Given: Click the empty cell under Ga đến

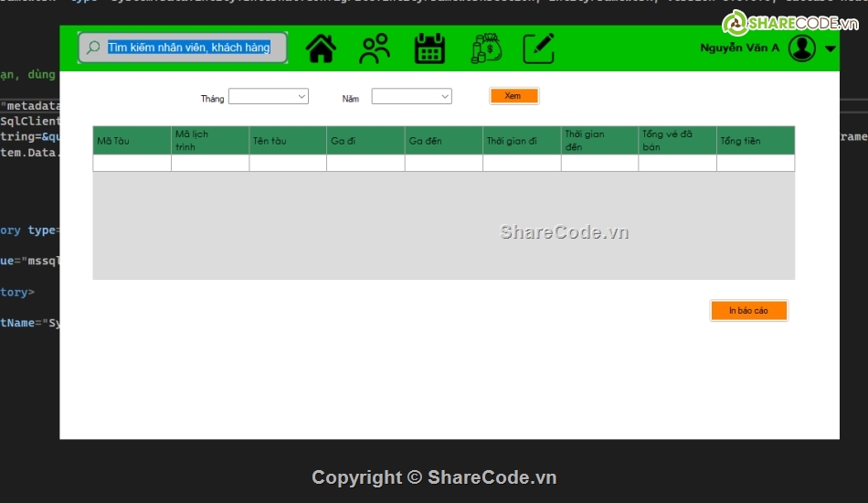Looking at the screenshot, I should [443, 164].
